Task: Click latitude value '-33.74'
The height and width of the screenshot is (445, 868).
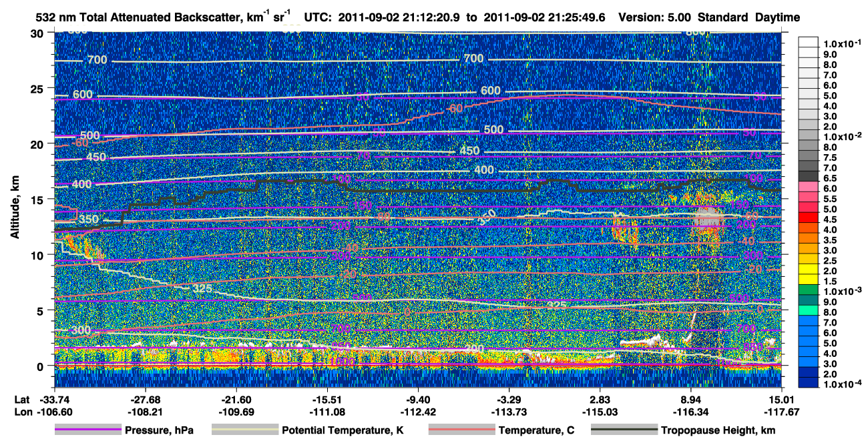Action: pyautogui.click(x=54, y=399)
